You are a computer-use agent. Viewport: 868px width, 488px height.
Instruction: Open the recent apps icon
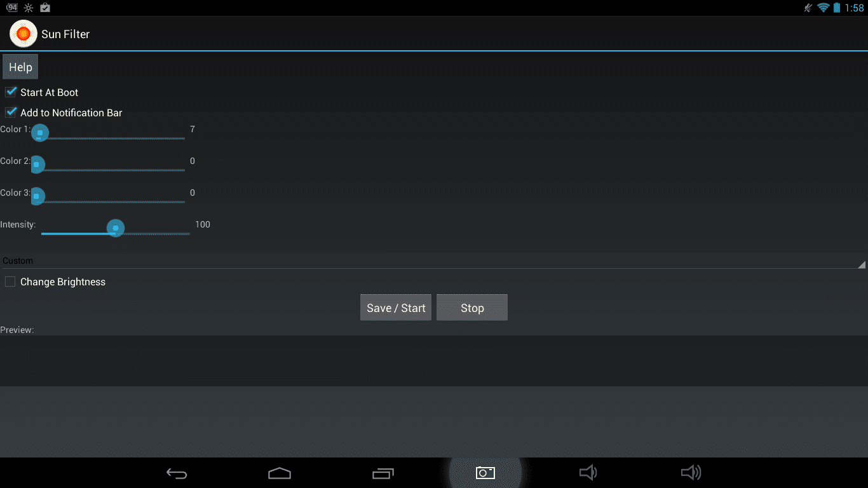(383, 473)
